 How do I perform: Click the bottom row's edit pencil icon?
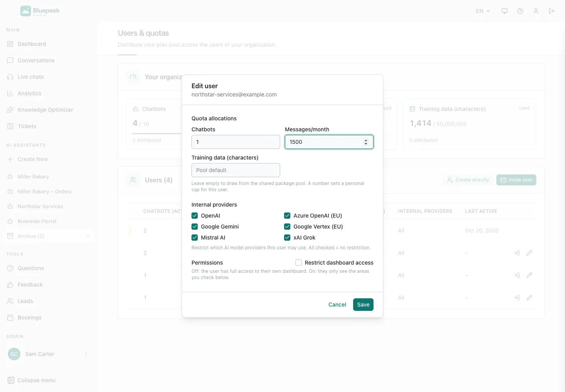(x=529, y=298)
